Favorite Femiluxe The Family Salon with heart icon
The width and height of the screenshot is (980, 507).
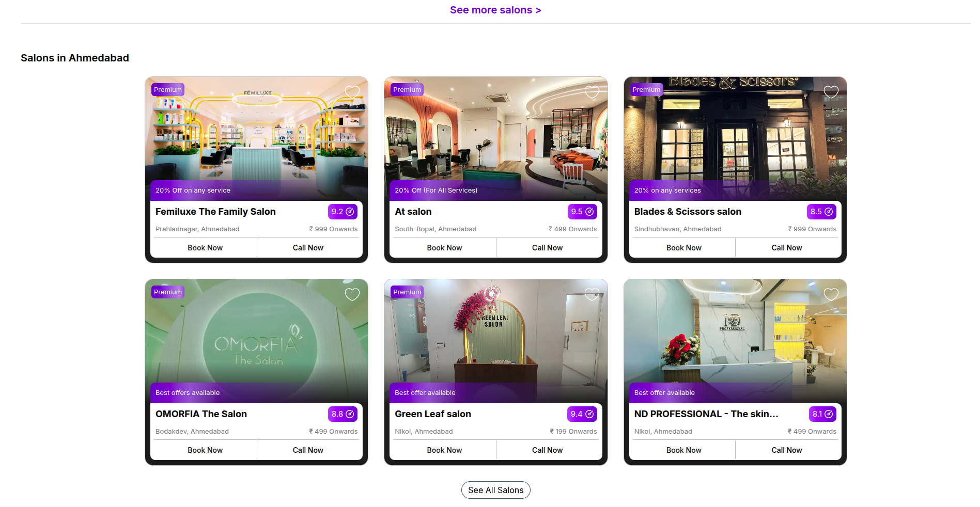pyautogui.click(x=352, y=92)
